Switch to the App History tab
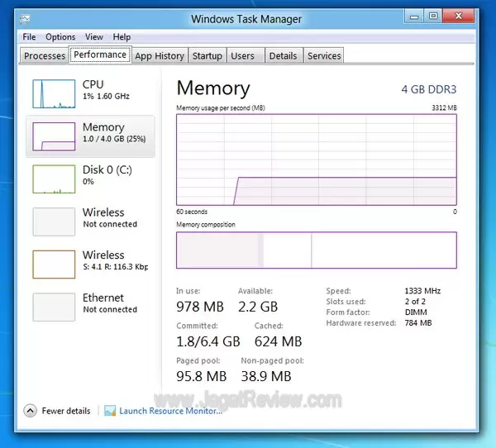This screenshot has height=448, width=496. [x=160, y=55]
